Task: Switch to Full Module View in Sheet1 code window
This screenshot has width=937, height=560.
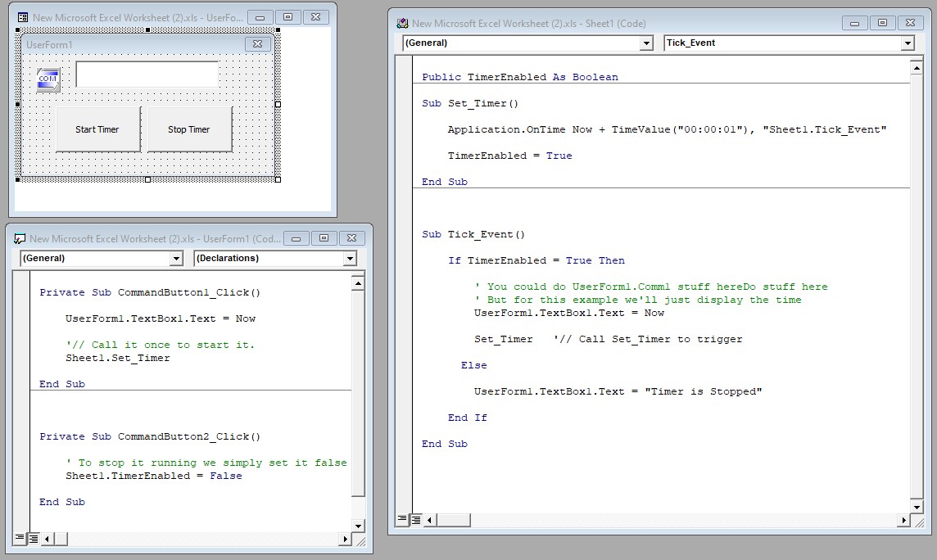Action: pyautogui.click(x=416, y=520)
